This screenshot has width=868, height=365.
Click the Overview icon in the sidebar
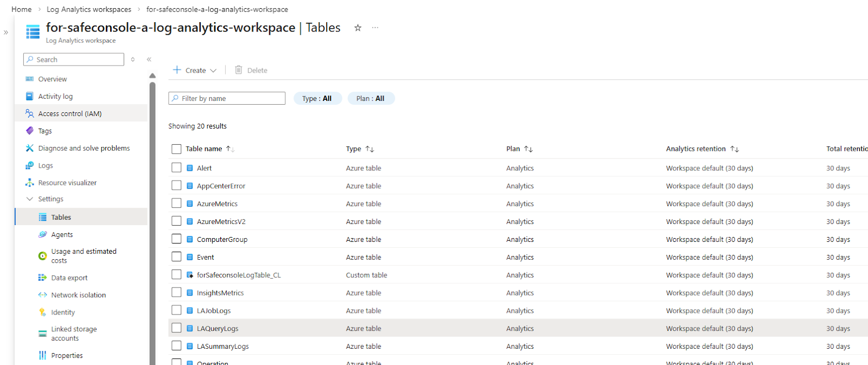pos(30,79)
